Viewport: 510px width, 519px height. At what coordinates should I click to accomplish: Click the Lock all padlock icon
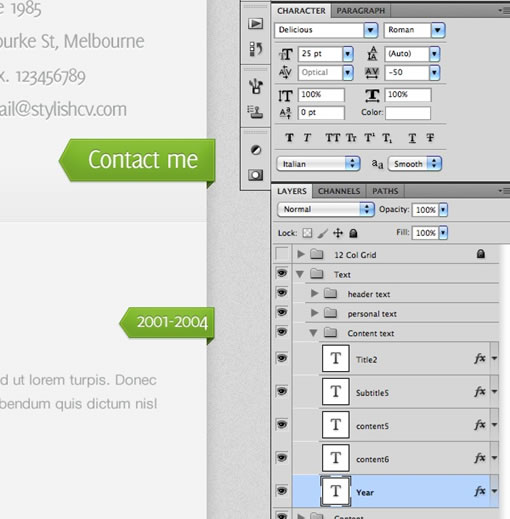coord(353,233)
